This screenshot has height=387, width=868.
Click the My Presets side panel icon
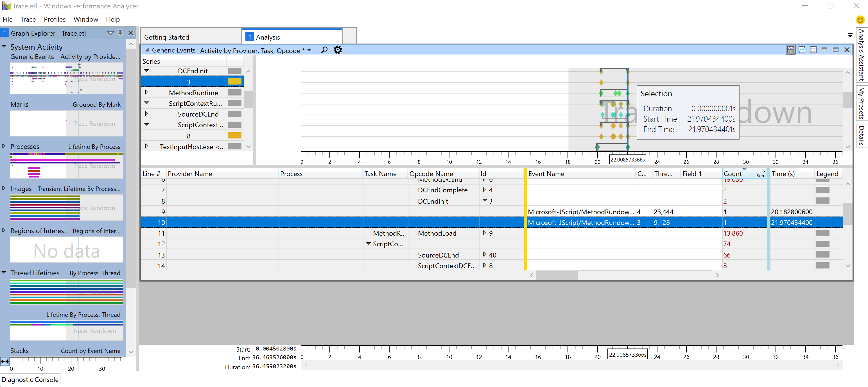861,108
